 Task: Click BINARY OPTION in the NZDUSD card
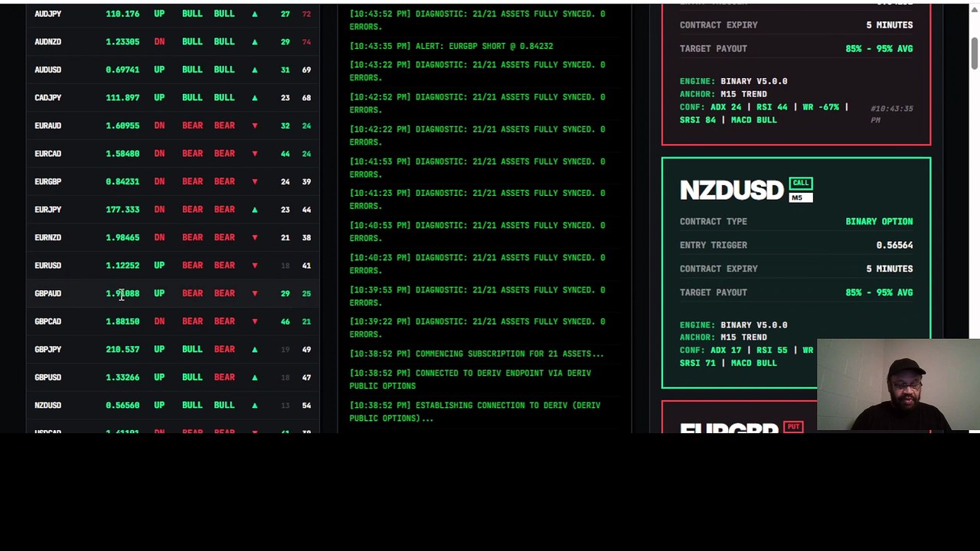coord(879,221)
